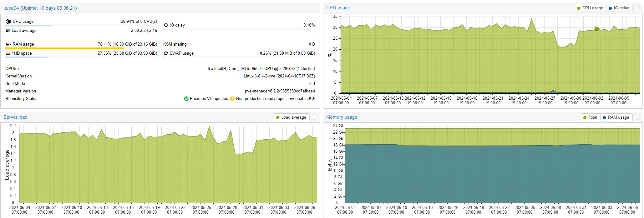Click the highlighted data point on CPU chart
The image size is (644, 218).
[596, 29]
